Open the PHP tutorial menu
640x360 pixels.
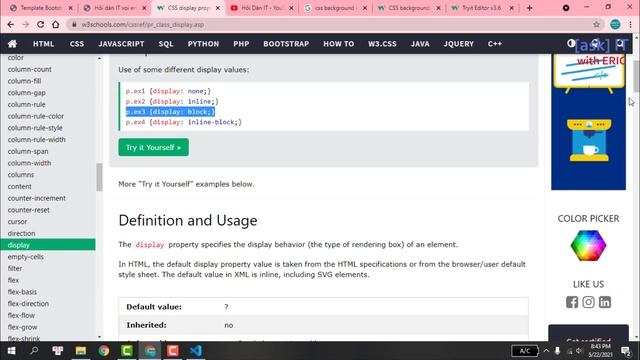[241, 44]
